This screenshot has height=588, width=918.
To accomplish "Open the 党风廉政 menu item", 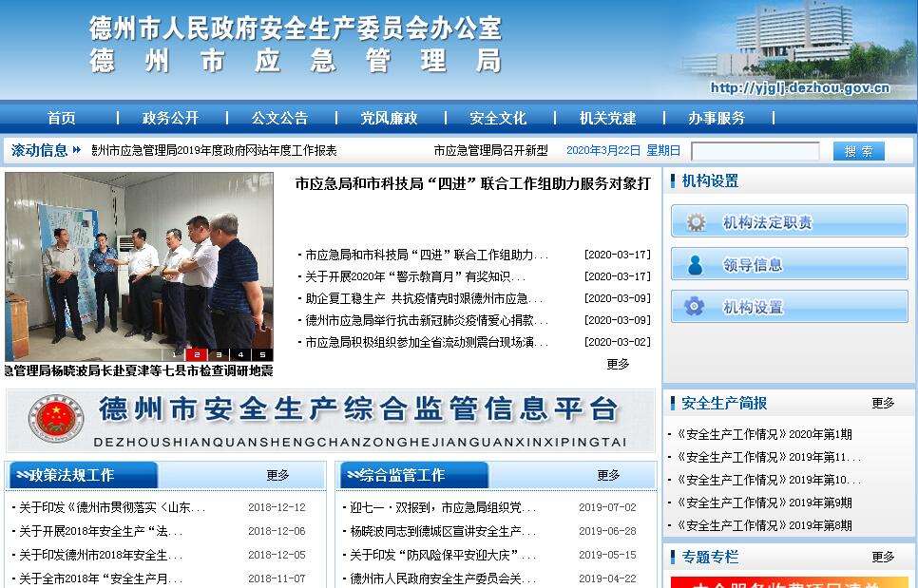I will (389, 118).
